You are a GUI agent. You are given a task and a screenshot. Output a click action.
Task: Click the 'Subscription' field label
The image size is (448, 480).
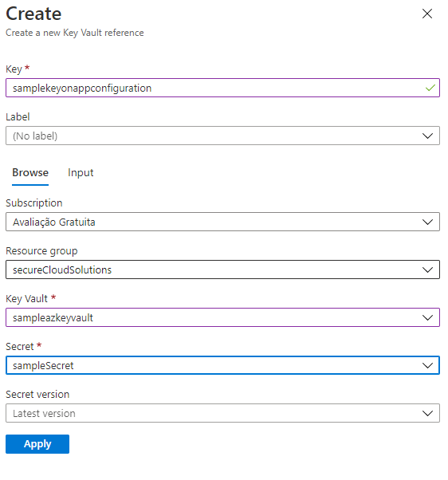click(x=34, y=203)
